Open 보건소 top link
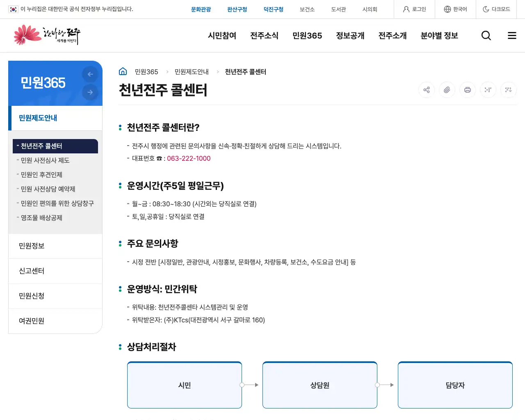The height and width of the screenshot is (420, 525). [307, 9]
